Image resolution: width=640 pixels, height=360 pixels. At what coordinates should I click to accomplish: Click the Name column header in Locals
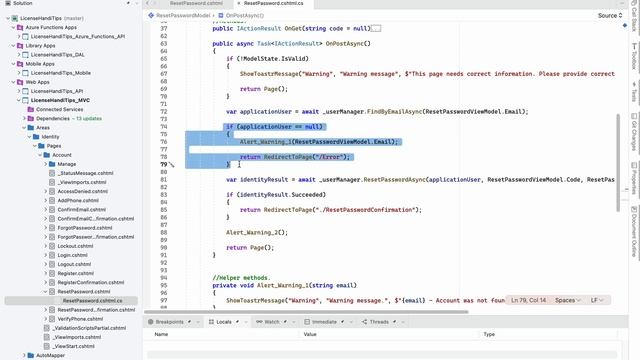click(161, 334)
